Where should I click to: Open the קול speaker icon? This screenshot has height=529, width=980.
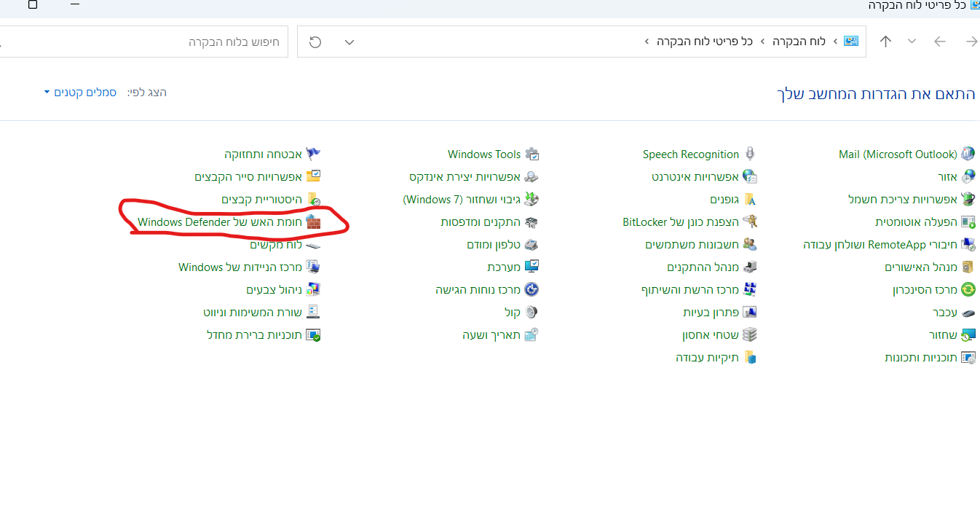click(532, 312)
